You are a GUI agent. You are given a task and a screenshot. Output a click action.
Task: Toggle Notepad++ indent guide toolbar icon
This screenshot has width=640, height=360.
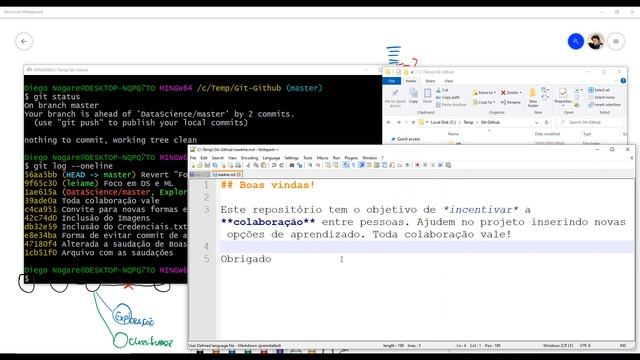(361, 165)
